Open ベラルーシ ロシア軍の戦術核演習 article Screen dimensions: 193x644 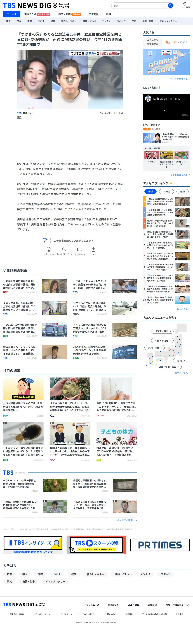pyautogui.click(x=35, y=486)
